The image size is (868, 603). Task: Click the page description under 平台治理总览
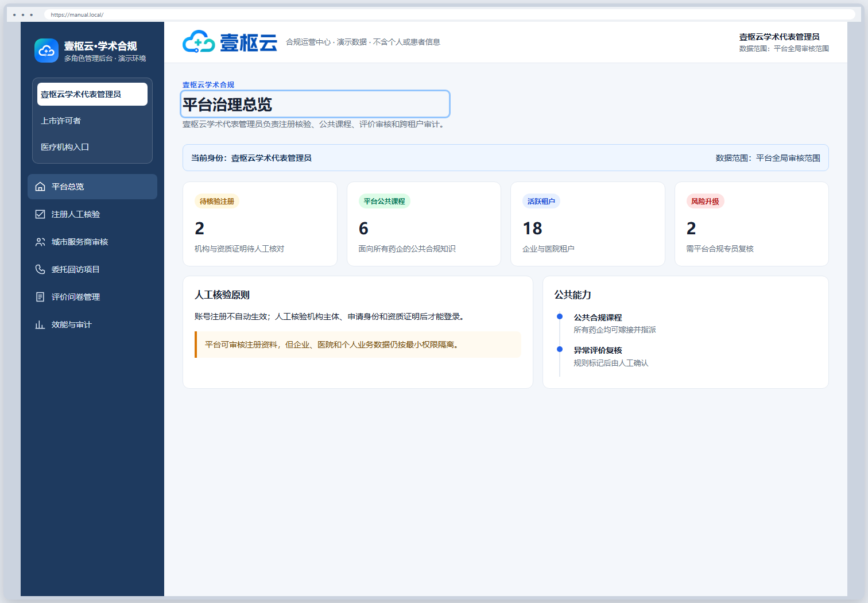point(315,124)
